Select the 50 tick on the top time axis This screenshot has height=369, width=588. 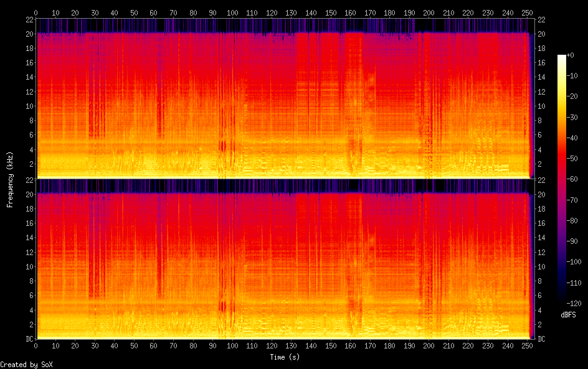click(x=134, y=12)
